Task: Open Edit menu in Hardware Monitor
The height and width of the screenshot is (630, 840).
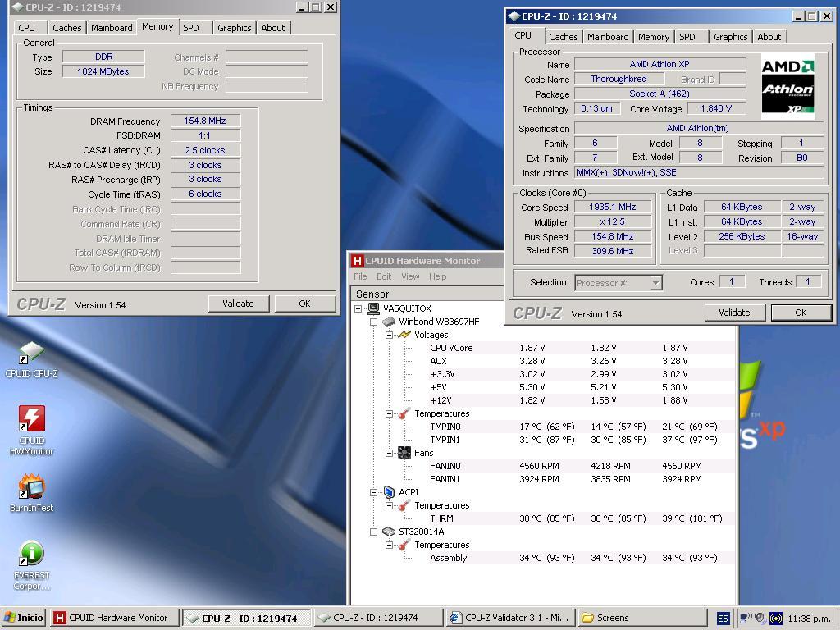Action: (384, 276)
